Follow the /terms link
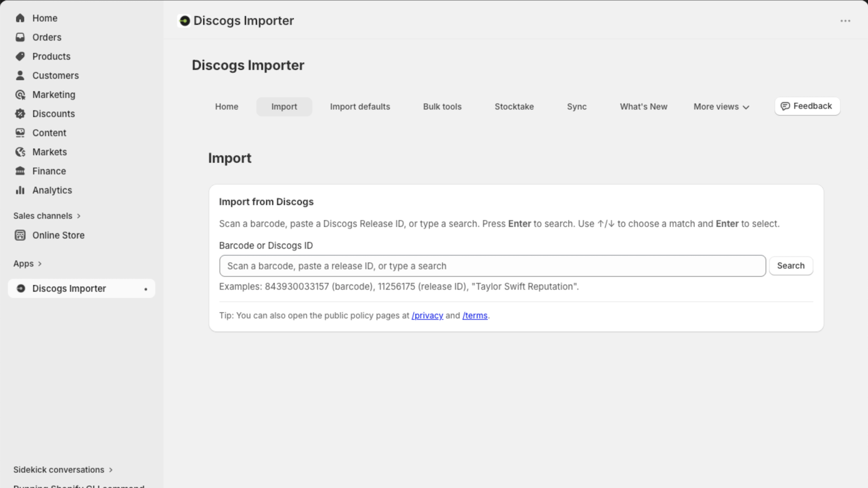 (475, 316)
